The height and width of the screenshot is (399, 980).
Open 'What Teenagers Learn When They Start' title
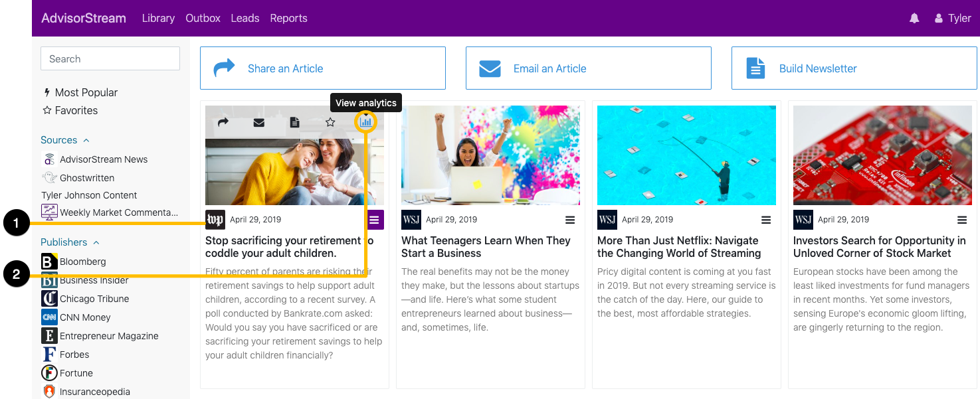tap(486, 247)
